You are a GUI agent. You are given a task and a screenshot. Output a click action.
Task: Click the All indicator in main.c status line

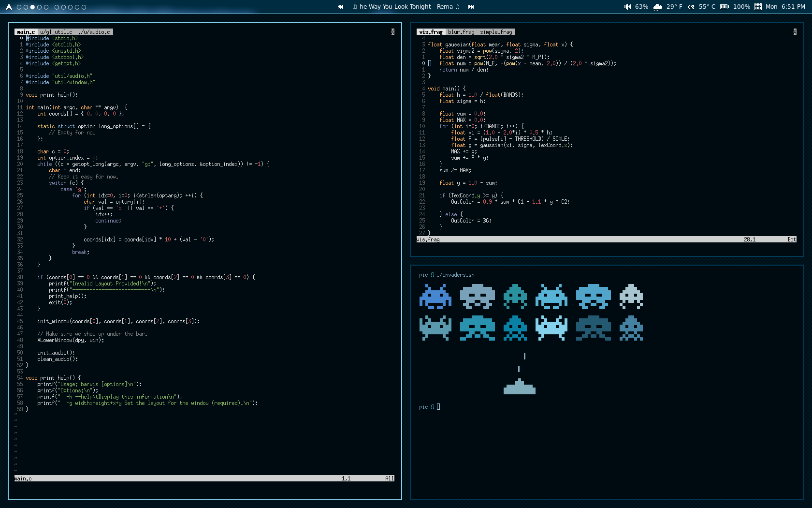coord(389,478)
